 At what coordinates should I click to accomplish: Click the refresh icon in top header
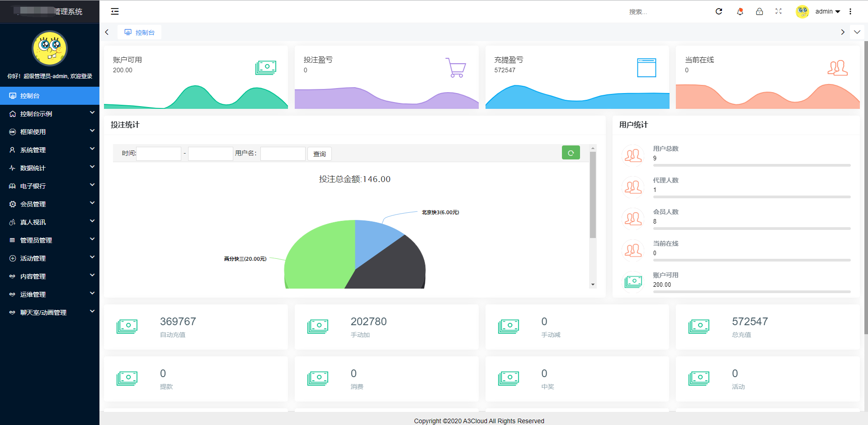click(719, 11)
